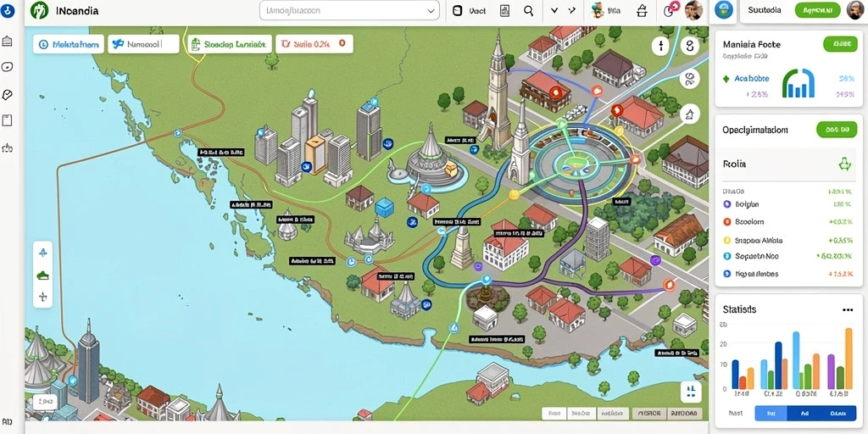Select the purple Boigba legend radio dot
This screenshot has height=434, width=868.
coord(727,204)
